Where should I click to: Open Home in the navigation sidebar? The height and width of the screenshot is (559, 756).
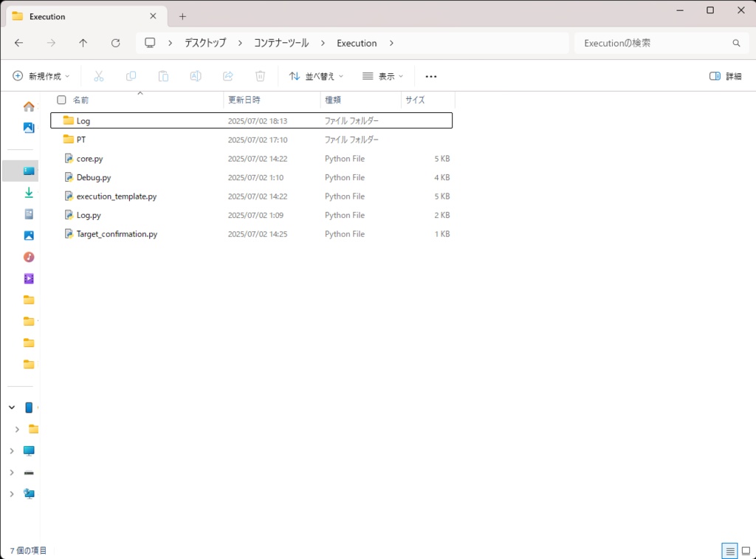(29, 106)
